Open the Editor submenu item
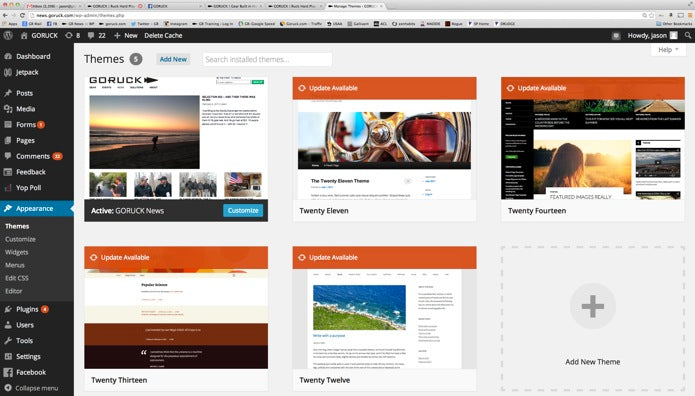695x396 pixels. pyautogui.click(x=14, y=291)
